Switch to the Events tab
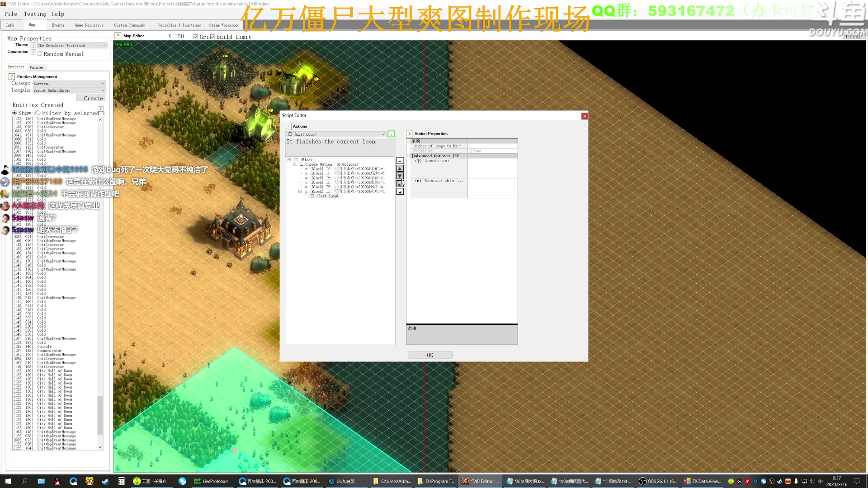This screenshot has width=868, height=488. [x=58, y=25]
